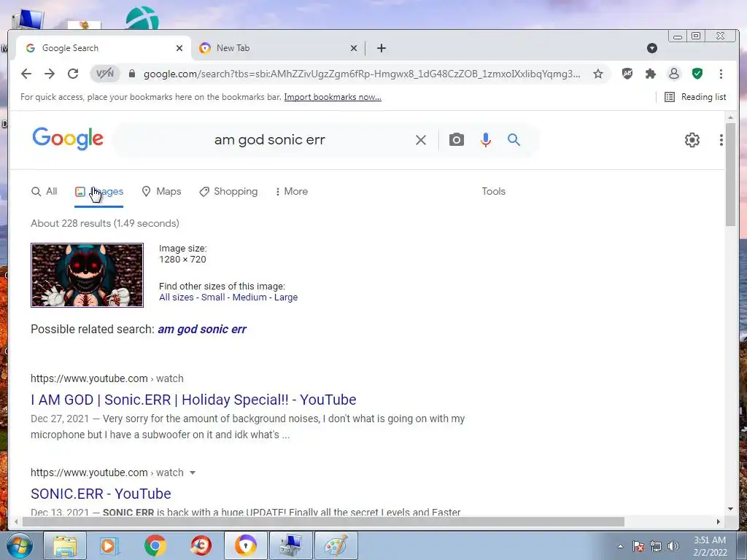Expand the More search options
The width and height of the screenshot is (747, 560).
[292, 192]
